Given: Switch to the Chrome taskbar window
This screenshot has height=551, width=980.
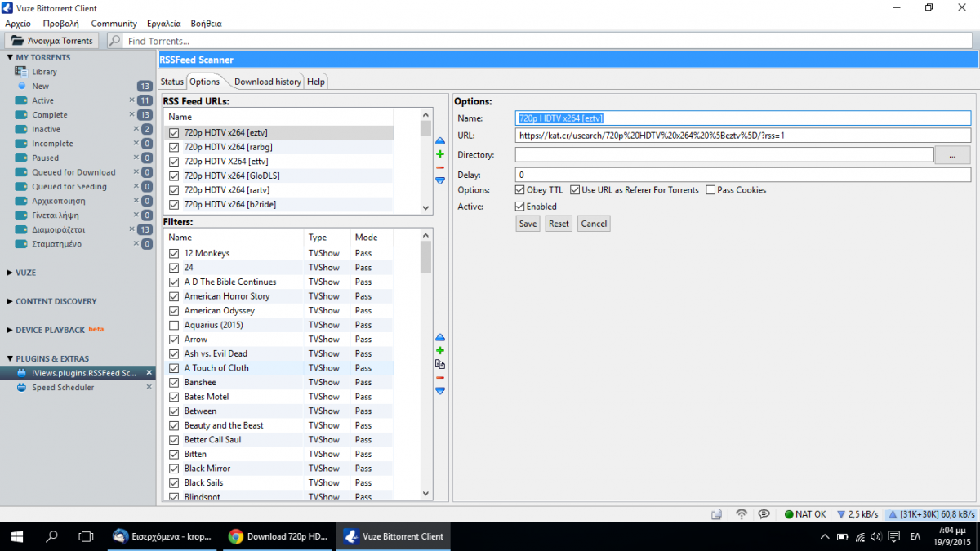Looking at the screenshot, I should point(278,536).
